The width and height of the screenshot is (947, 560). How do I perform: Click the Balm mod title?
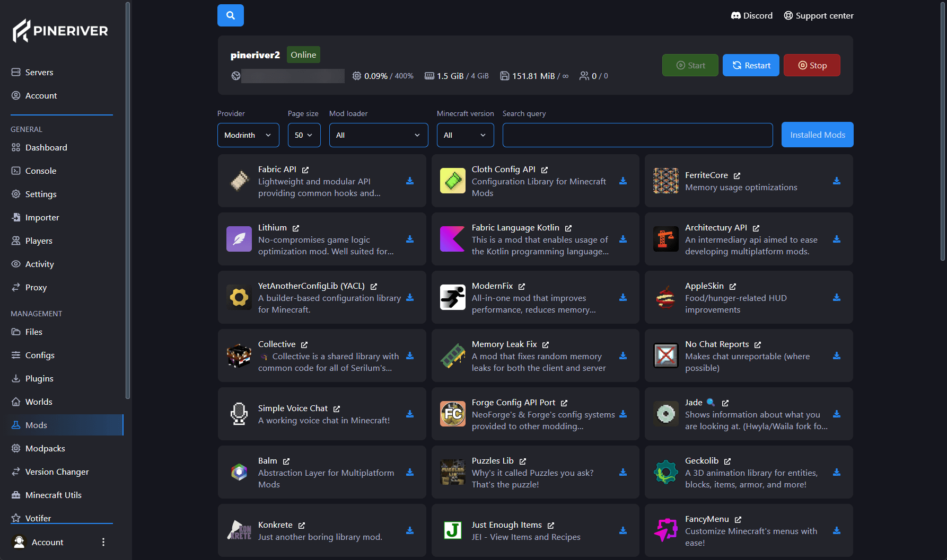point(268,461)
